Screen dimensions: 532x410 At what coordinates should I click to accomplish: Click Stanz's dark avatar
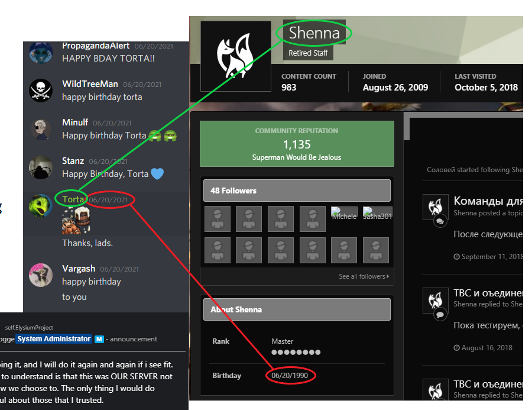tap(41, 167)
